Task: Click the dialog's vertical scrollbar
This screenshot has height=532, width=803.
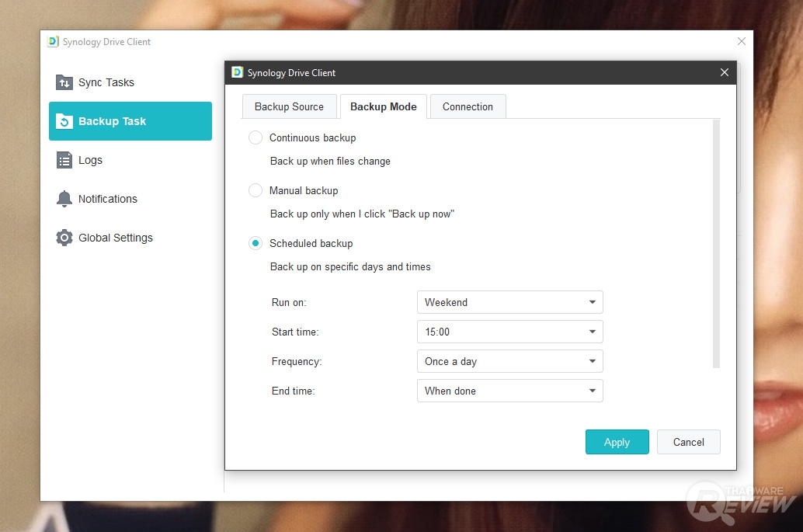Action: coord(716,244)
